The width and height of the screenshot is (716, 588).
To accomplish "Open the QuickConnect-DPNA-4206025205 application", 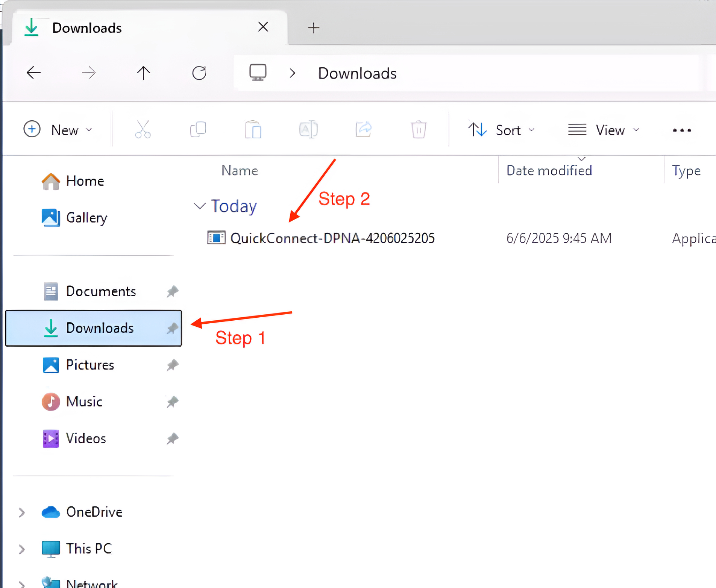I will point(332,238).
